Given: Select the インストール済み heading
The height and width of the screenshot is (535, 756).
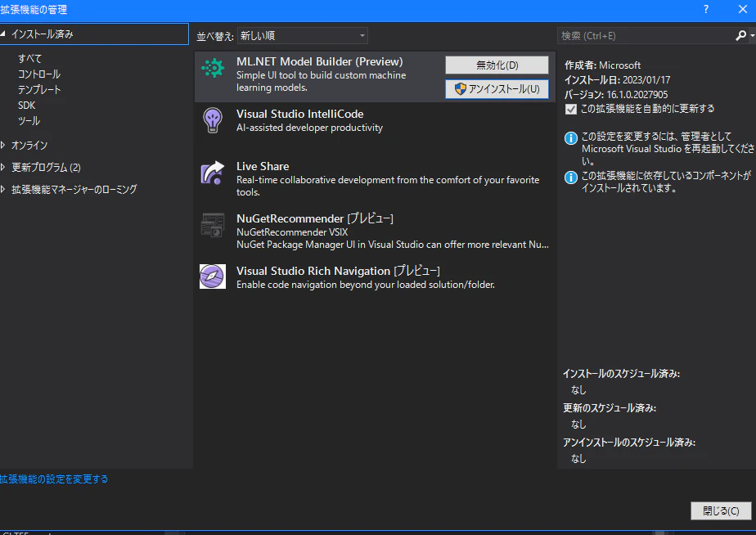Looking at the screenshot, I should click(43, 34).
